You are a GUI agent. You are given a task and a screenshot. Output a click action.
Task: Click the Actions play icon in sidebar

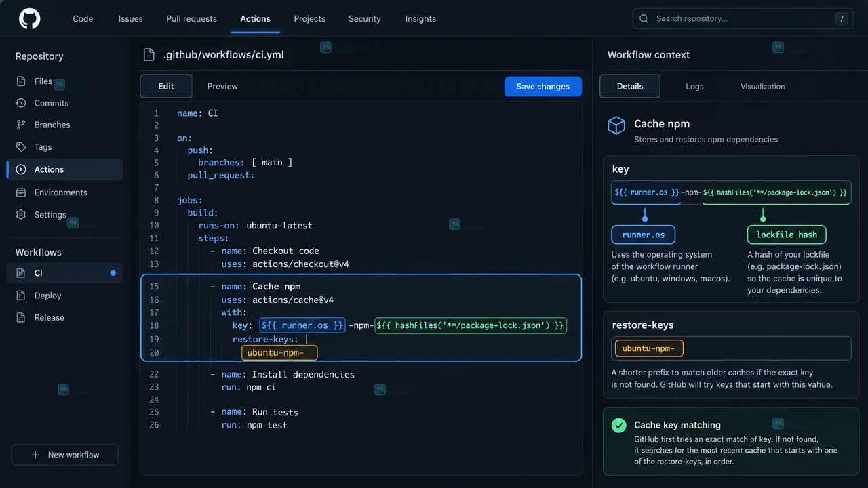[21, 169]
